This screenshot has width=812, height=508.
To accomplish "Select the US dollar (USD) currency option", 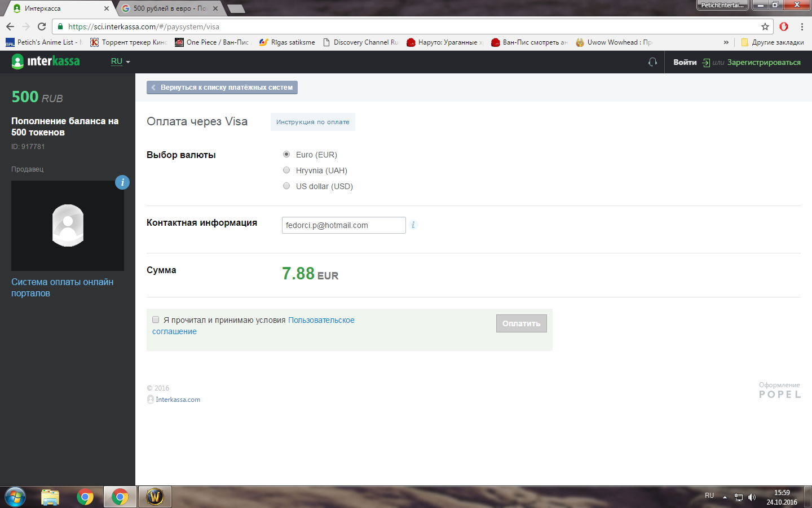I will click(286, 186).
